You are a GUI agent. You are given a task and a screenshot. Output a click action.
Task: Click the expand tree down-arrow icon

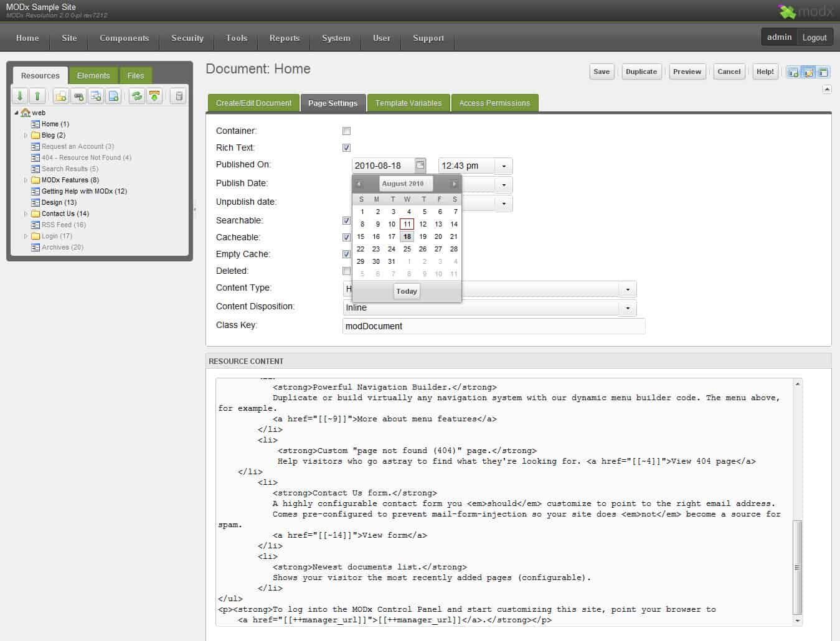tap(20, 96)
